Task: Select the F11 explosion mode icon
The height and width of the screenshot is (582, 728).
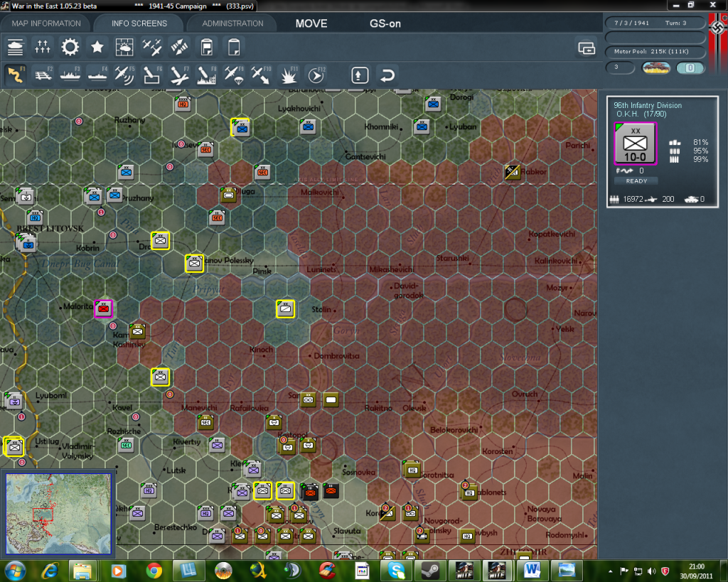Action: [289, 75]
